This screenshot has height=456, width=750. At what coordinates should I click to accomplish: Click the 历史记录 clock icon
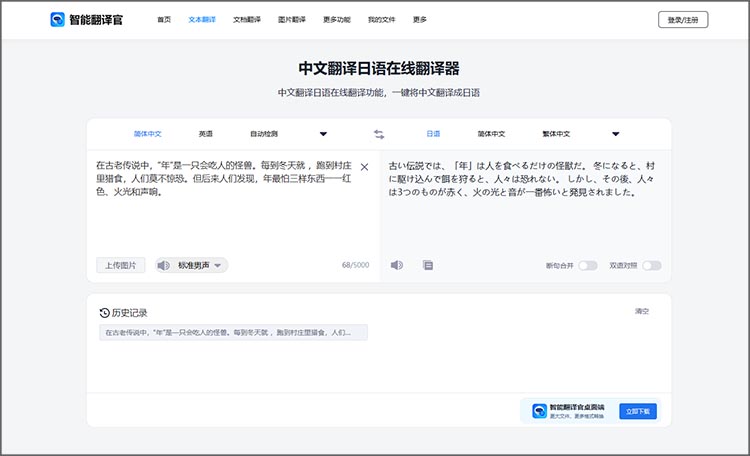point(104,313)
